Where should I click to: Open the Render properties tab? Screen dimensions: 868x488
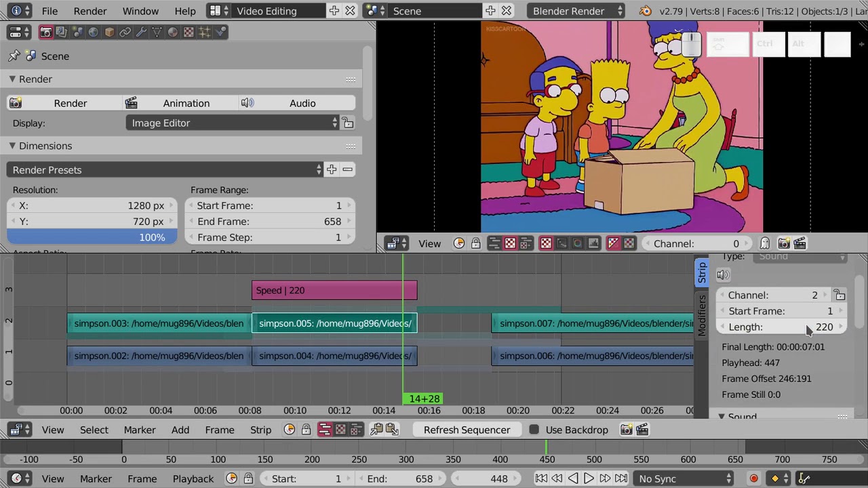pos(45,32)
